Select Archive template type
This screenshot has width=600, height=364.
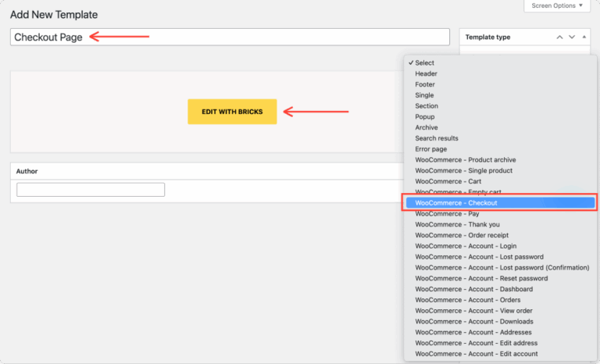pos(501,127)
